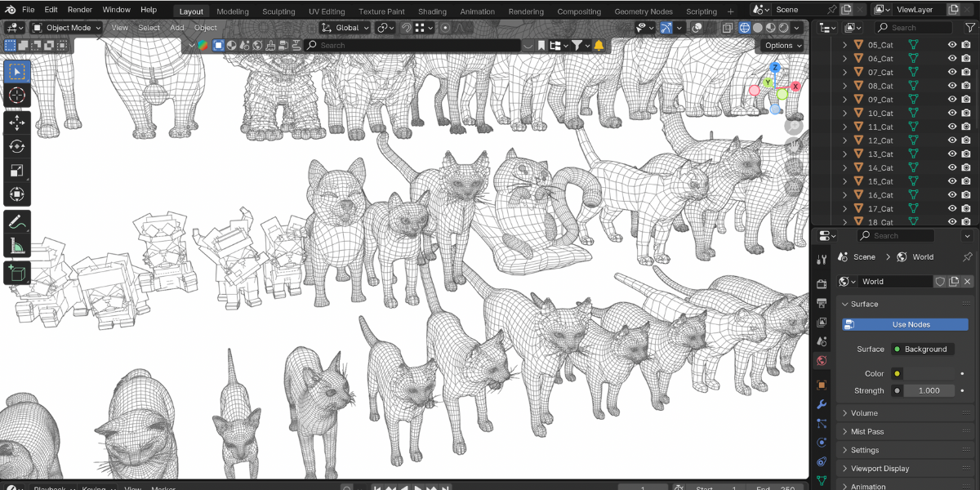Screen dimensions: 980x490
Task: Click the pan view hand gizmo
Action: (794, 146)
